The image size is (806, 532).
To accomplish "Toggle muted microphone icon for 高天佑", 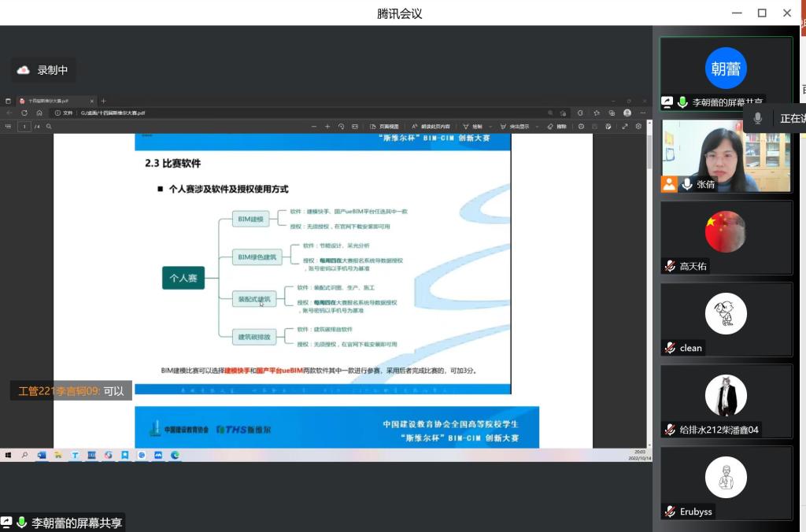I will (670, 266).
